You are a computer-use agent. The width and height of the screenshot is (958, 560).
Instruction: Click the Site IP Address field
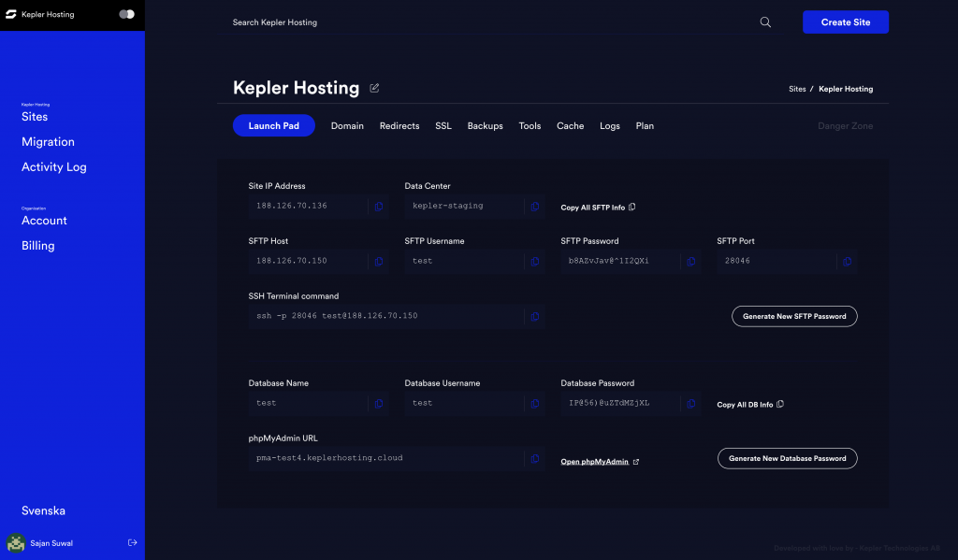(308, 207)
